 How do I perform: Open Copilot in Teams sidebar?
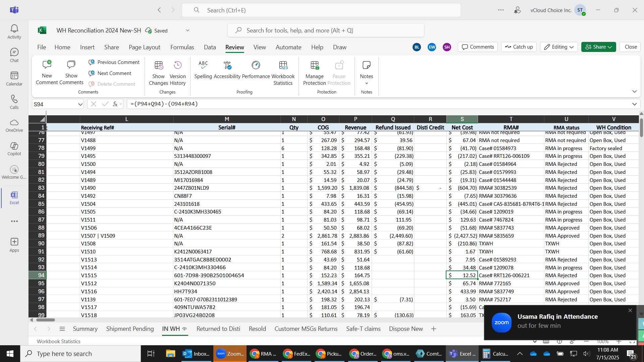coord(14,149)
